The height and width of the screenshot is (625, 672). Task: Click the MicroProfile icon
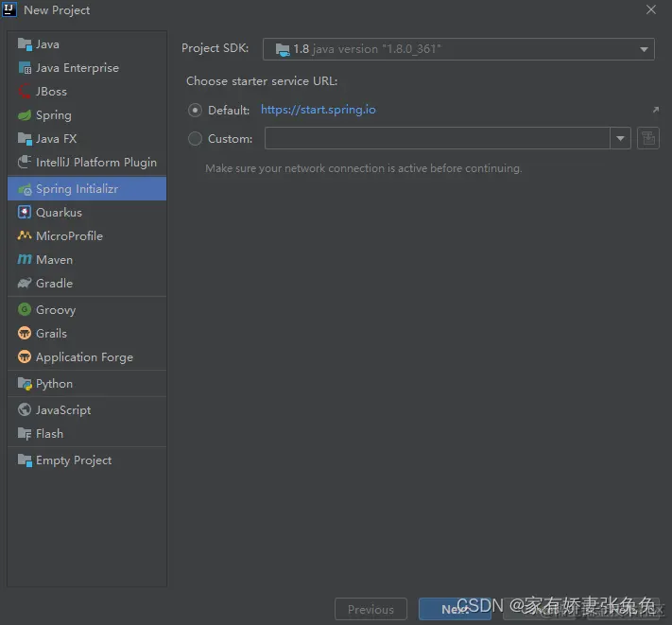point(25,235)
